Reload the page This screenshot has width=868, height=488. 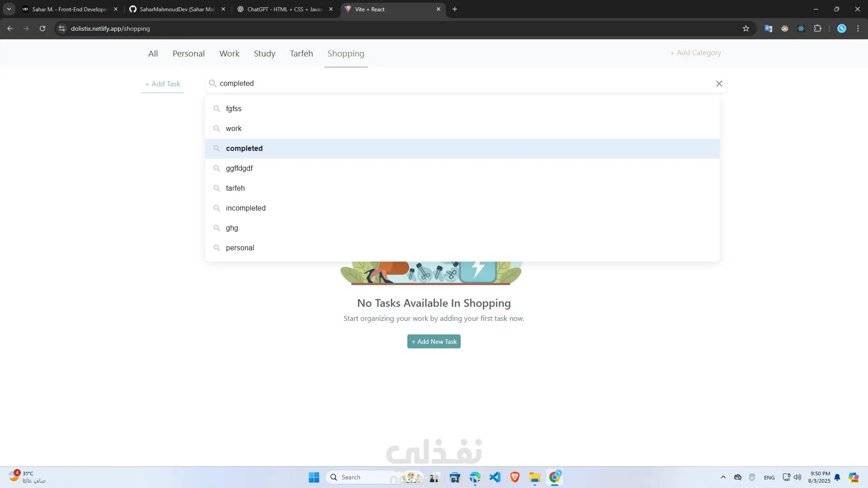click(x=42, y=28)
